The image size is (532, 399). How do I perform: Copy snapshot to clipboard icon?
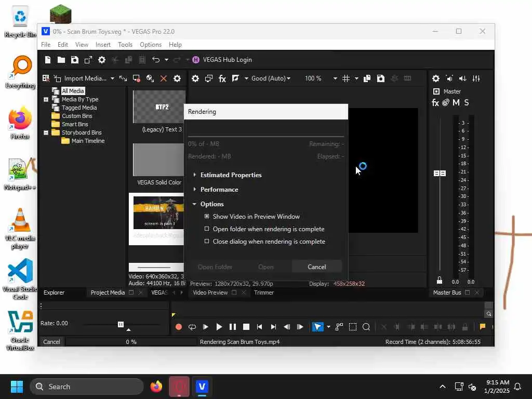pyautogui.click(x=367, y=78)
